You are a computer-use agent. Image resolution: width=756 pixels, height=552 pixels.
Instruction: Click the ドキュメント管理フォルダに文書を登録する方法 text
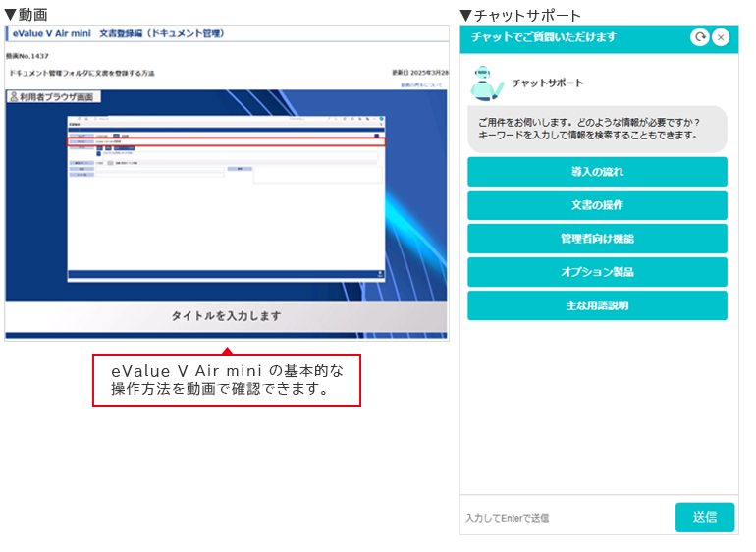81,74
